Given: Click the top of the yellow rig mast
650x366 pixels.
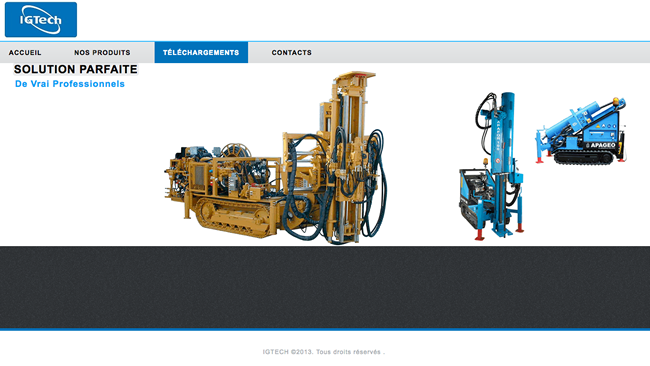Looking at the screenshot, I should point(354,76).
